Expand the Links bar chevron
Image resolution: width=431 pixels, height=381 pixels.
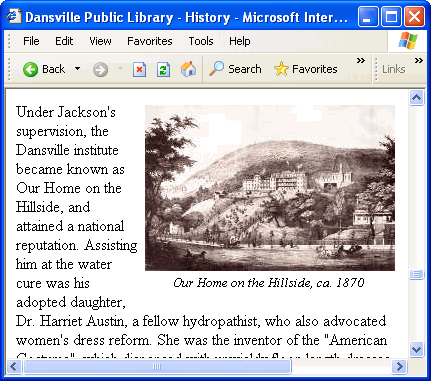[x=419, y=60]
